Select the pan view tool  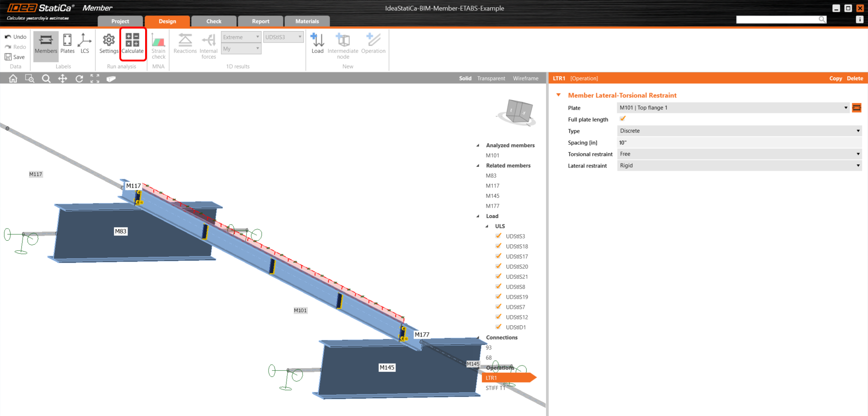[62, 79]
